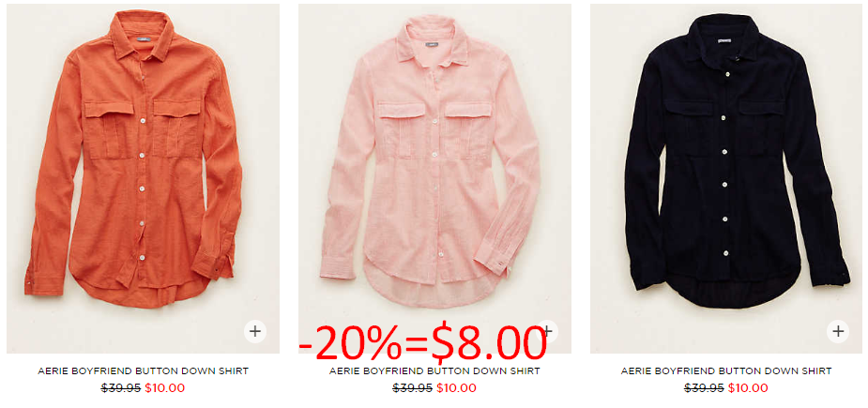The width and height of the screenshot is (868, 408).
Task: Click the red -20%=$8.00 overlay text
Action: (x=423, y=343)
